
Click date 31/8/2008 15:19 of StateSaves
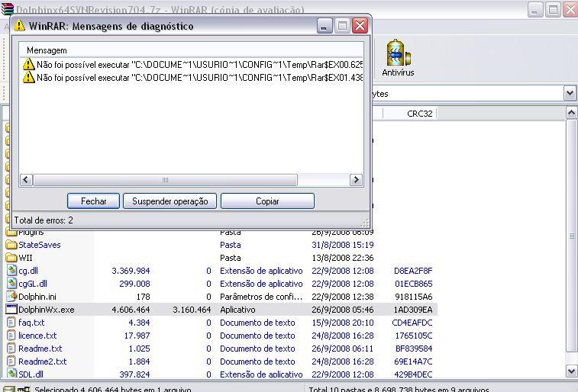[343, 245]
